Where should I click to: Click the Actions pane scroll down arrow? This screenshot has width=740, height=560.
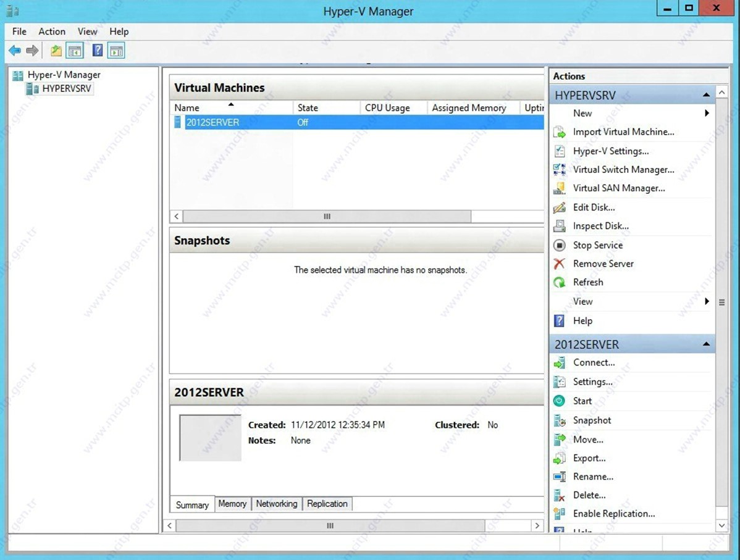721,525
